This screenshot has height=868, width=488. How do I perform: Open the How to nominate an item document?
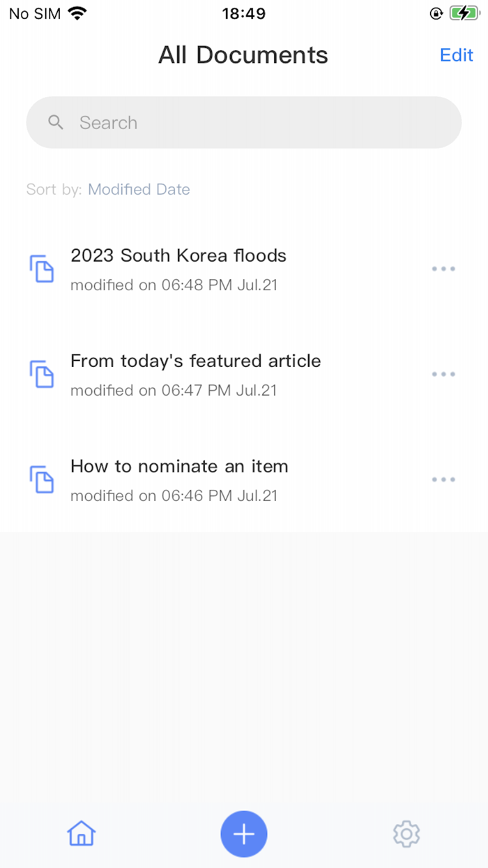[x=178, y=466]
